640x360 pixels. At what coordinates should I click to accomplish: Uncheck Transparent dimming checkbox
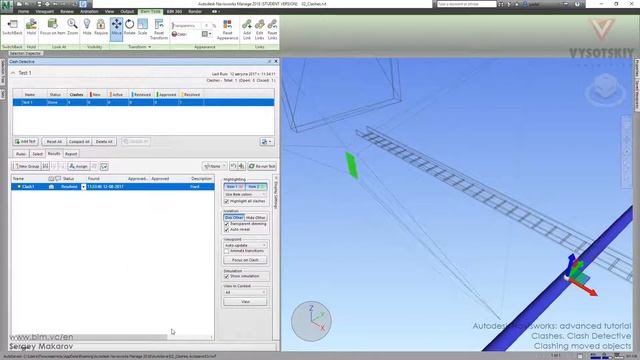pos(227,224)
